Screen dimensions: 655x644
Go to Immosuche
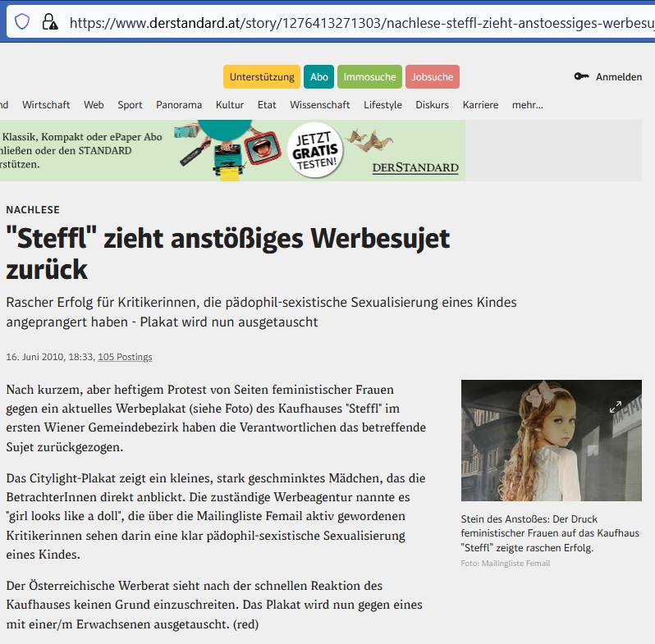point(369,77)
